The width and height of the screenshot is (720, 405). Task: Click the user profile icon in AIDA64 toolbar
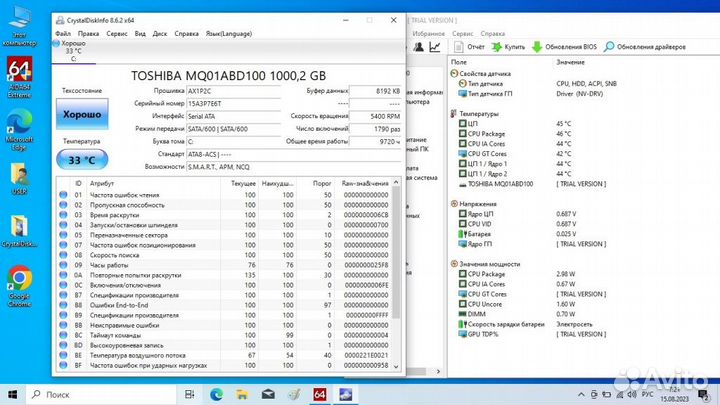(418, 47)
